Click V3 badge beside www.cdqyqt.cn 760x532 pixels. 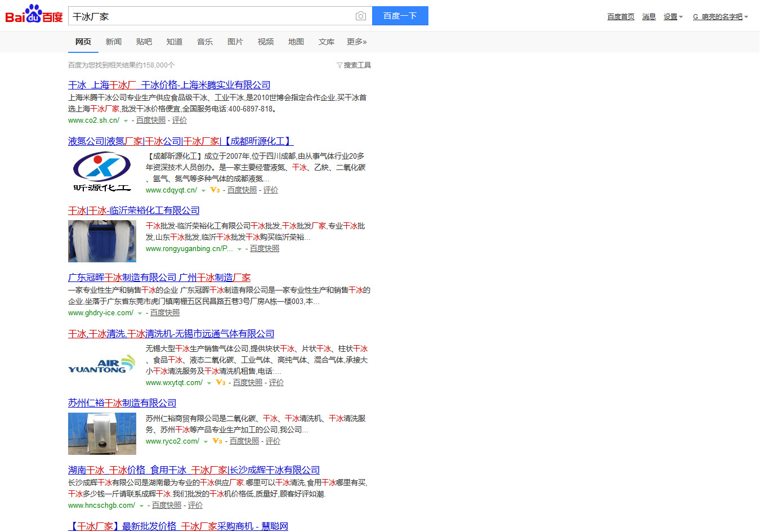[x=214, y=190]
